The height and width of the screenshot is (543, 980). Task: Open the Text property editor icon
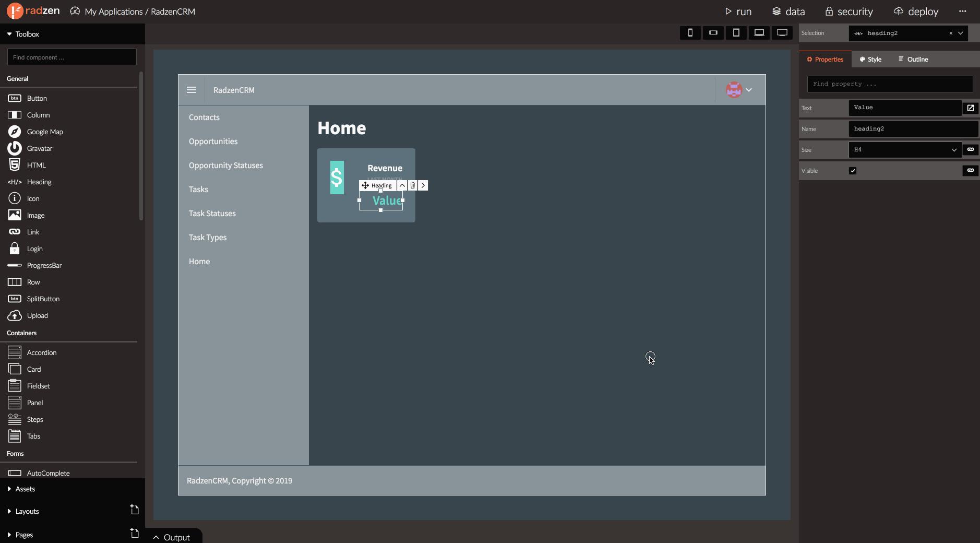970,108
